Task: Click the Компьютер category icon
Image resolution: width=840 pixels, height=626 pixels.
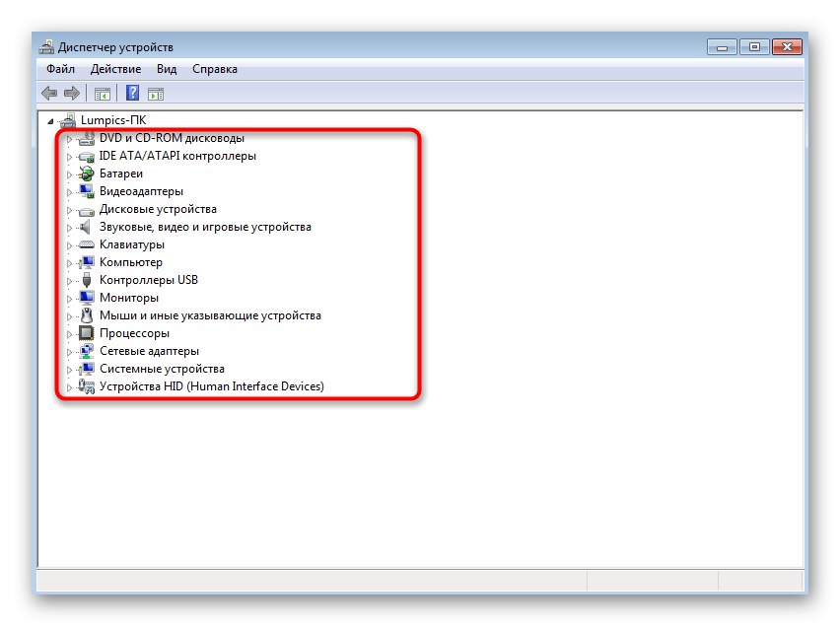Action: (x=86, y=262)
